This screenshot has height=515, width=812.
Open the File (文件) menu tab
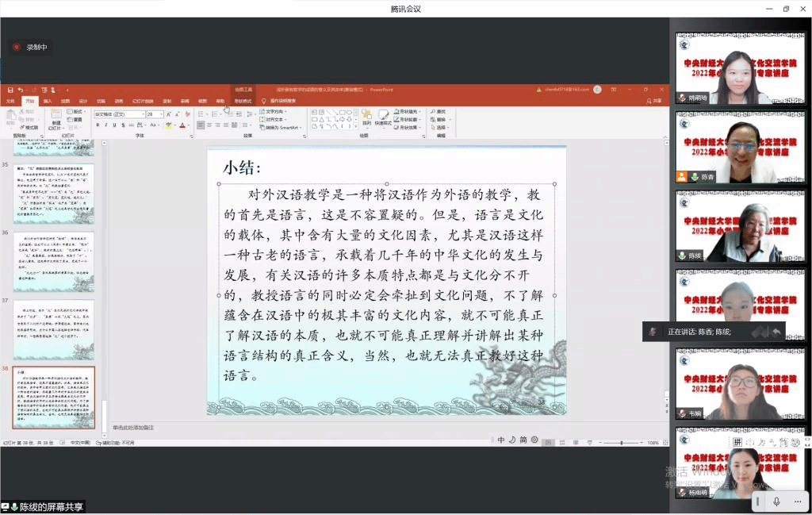(10, 101)
